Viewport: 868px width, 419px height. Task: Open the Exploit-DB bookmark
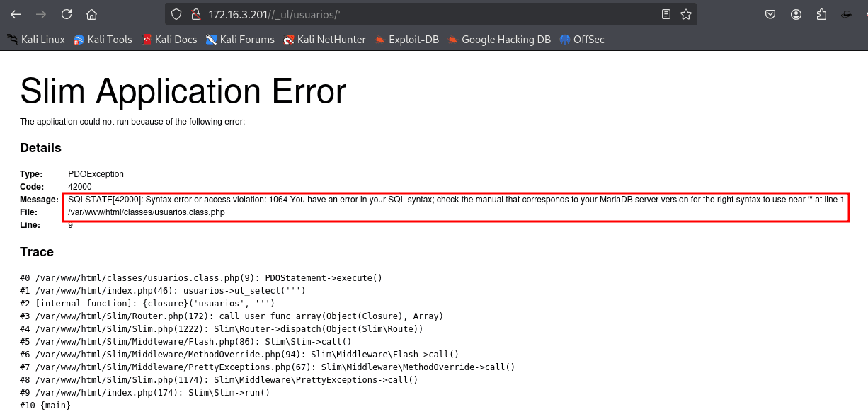[x=407, y=40]
